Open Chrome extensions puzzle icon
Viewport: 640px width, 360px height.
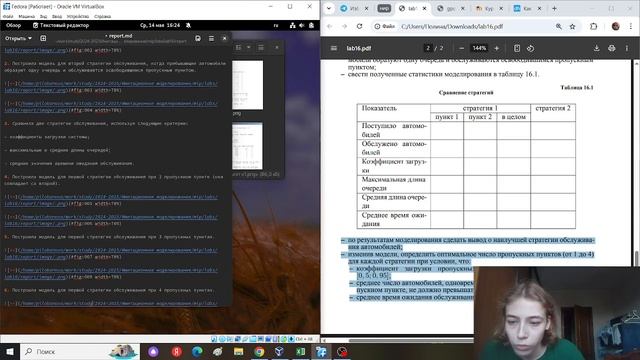point(593,26)
